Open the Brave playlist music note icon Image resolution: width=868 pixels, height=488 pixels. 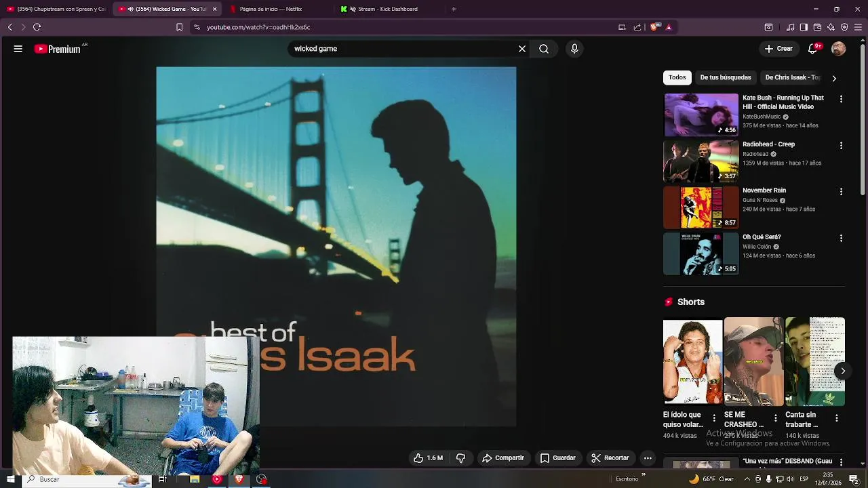(790, 27)
